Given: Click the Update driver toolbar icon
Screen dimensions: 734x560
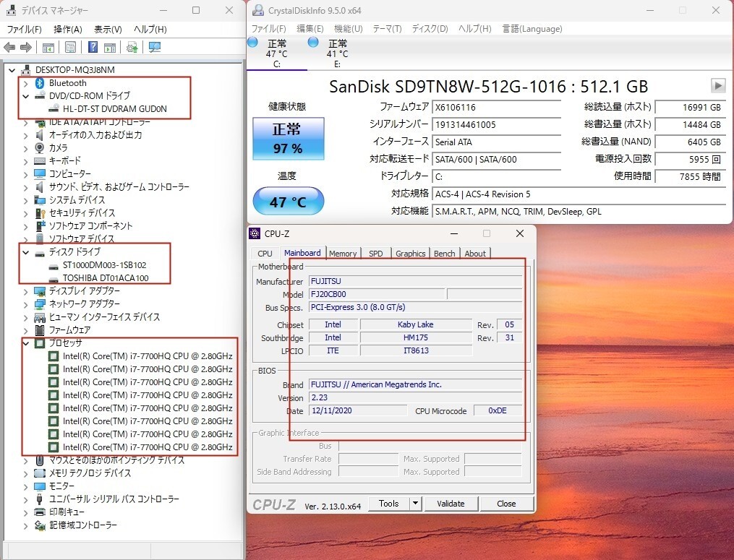Looking at the screenshot, I should [x=132, y=47].
